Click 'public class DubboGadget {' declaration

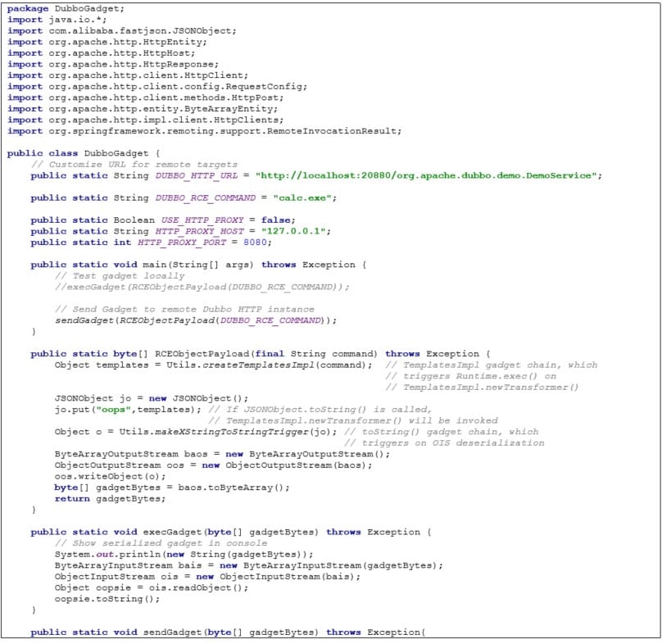84,153
